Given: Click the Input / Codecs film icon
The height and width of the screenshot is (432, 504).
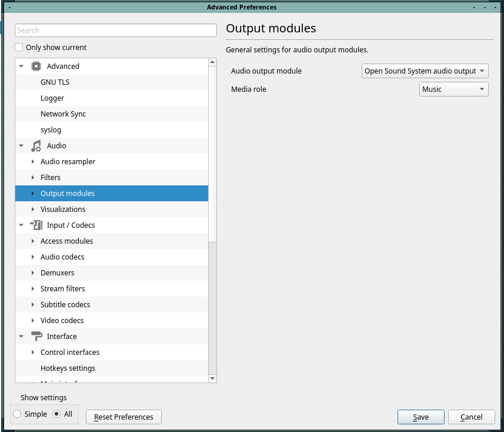Looking at the screenshot, I should coord(36,225).
